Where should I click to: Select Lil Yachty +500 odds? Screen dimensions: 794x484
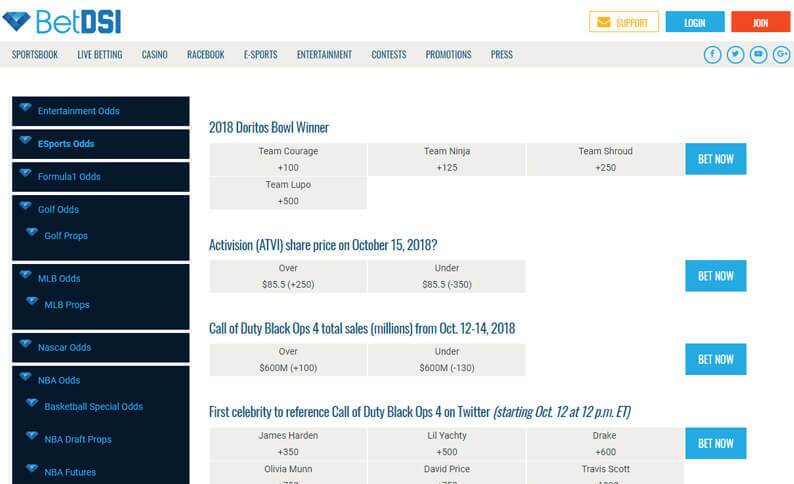coord(447,444)
